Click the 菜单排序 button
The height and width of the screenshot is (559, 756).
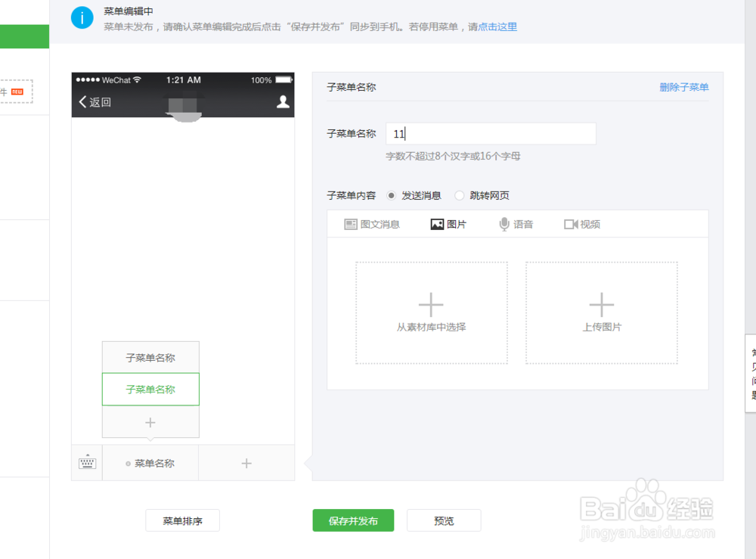click(x=183, y=520)
